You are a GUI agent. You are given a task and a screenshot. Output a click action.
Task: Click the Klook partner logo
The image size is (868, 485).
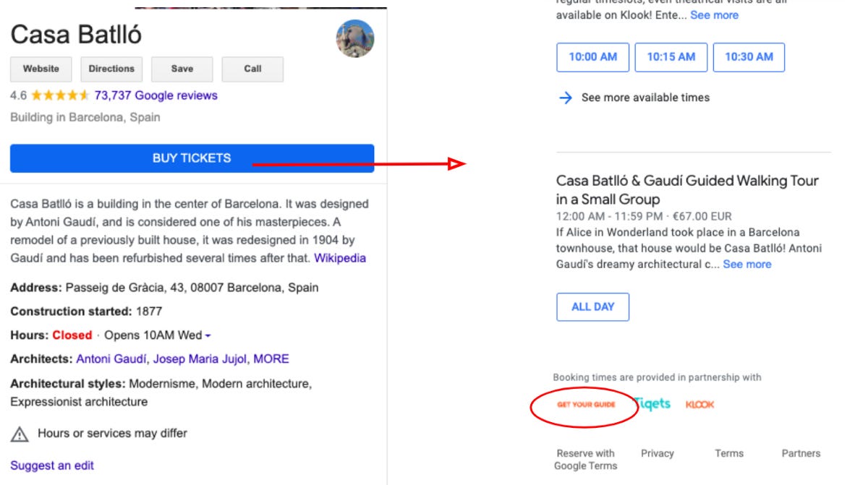699,405
